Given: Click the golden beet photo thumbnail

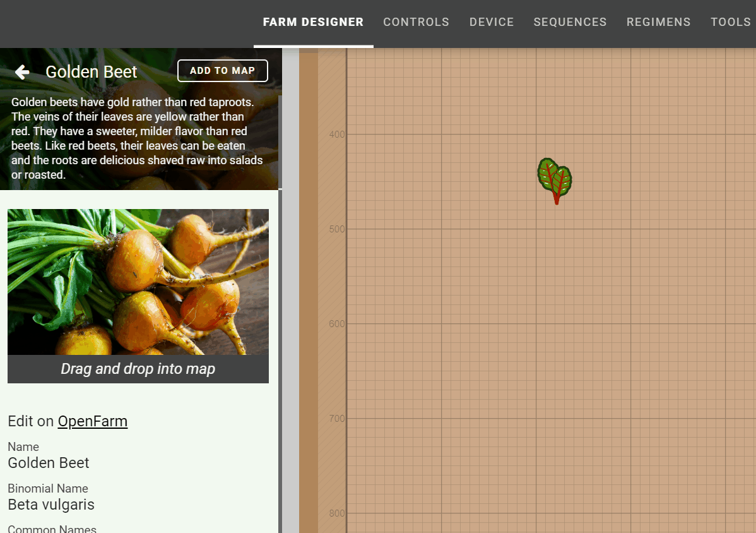Looking at the screenshot, I should coord(138,282).
